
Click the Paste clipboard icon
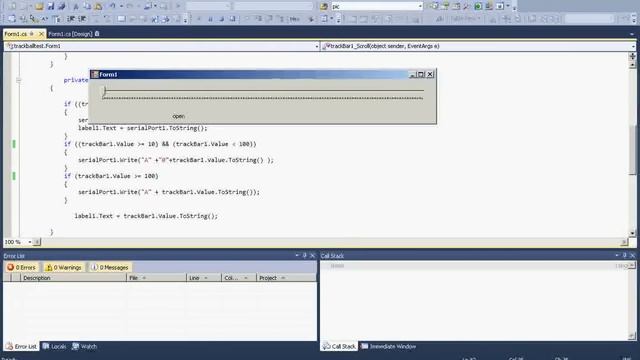point(98,6)
